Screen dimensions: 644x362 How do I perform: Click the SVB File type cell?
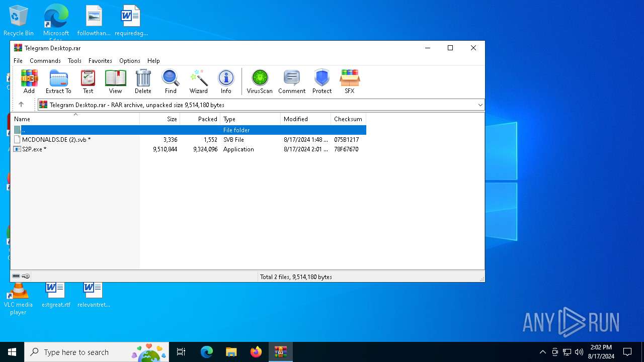click(x=233, y=140)
